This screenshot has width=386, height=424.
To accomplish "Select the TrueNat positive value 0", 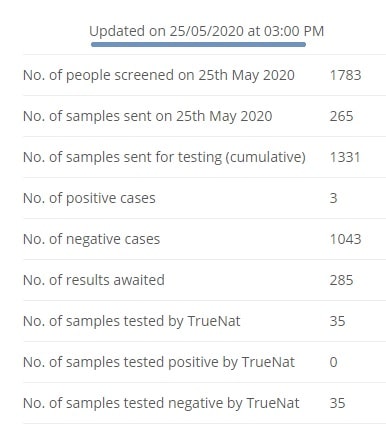I will pyautogui.click(x=333, y=362).
